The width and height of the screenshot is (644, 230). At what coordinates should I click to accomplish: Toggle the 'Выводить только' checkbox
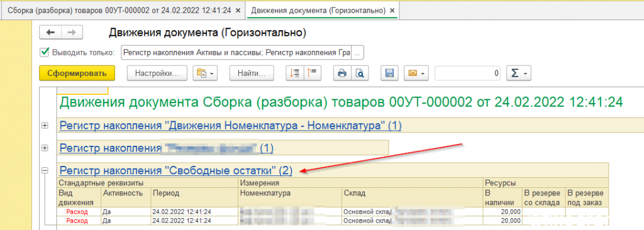click(x=44, y=53)
